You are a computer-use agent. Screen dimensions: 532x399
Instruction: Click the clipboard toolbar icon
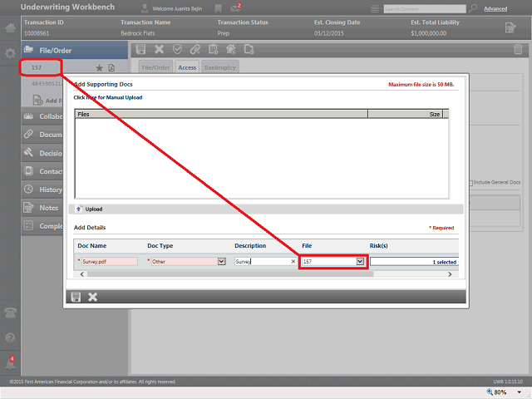[213, 50]
